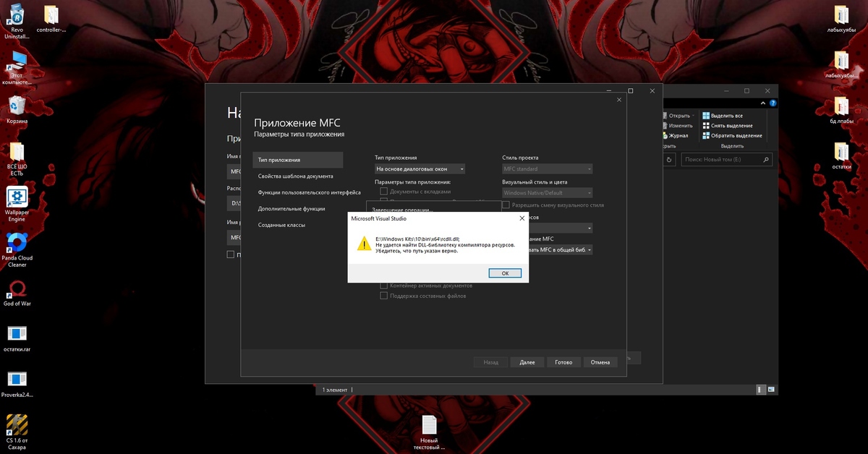Open Журнал in Explorer ribbon
Image resolution: width=868 pixels, height=454 pixels.
coord(674,135)
